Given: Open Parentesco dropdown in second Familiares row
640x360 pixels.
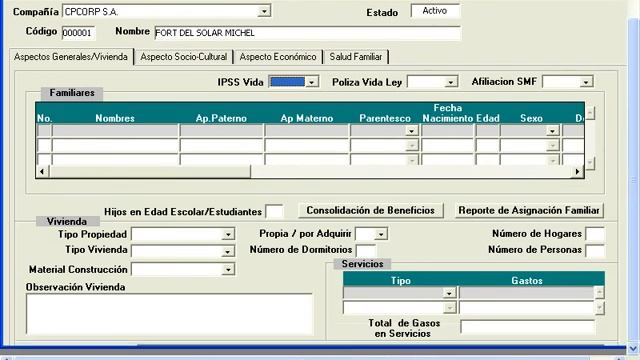Looking at the screenshot, I should pos(412,146).
